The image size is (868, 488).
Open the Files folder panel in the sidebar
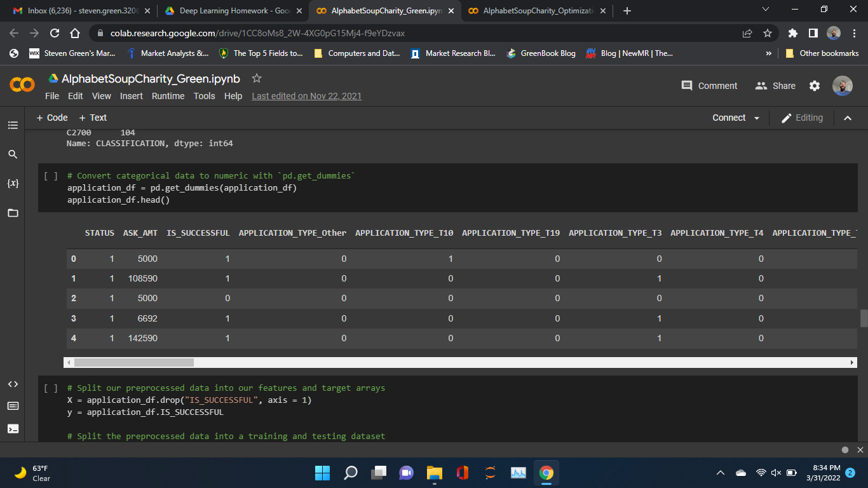[13, 213]
